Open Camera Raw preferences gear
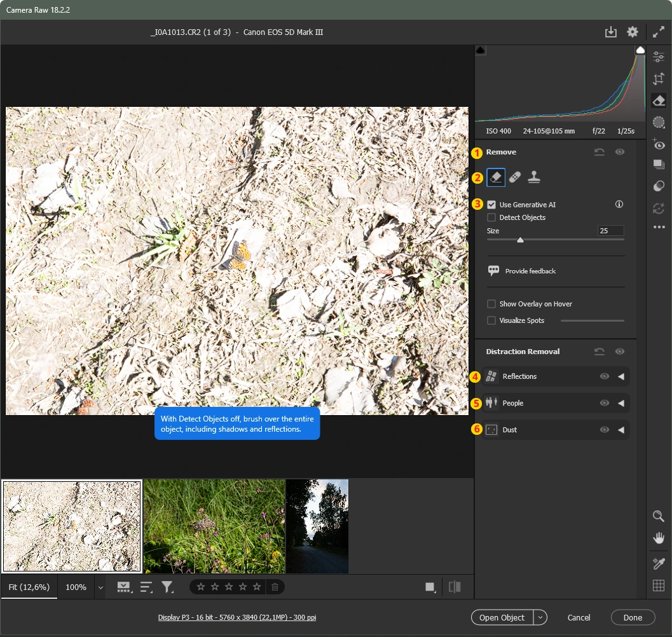 pyautogui.click(x=632, y=32)
